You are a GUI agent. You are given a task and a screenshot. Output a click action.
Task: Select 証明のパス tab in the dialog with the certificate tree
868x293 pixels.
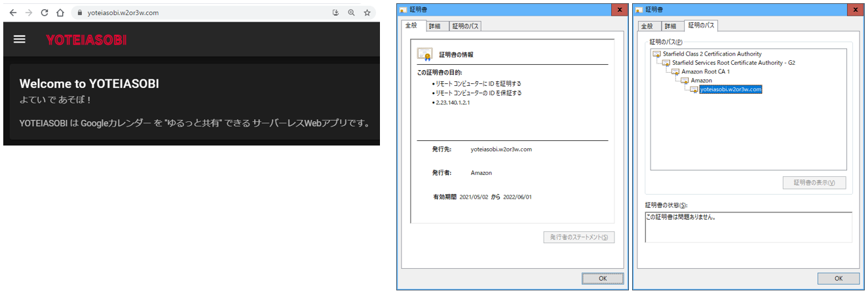tap(702, 26)
